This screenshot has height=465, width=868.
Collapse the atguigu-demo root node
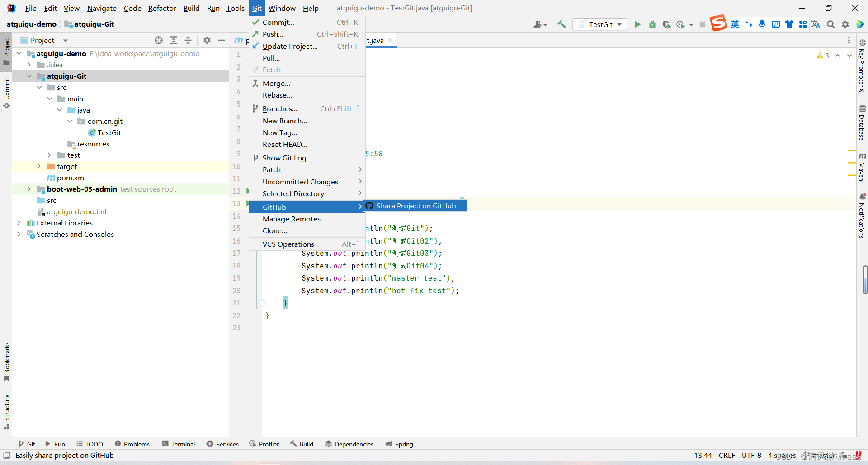19,53
